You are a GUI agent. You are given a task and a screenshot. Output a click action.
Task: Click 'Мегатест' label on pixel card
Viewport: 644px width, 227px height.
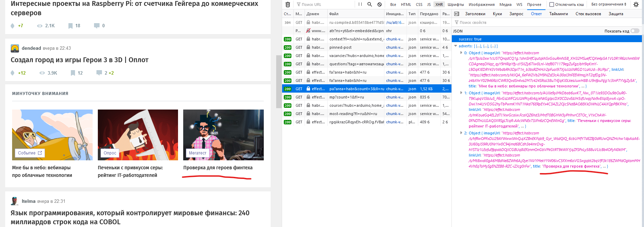coord(197,153)
